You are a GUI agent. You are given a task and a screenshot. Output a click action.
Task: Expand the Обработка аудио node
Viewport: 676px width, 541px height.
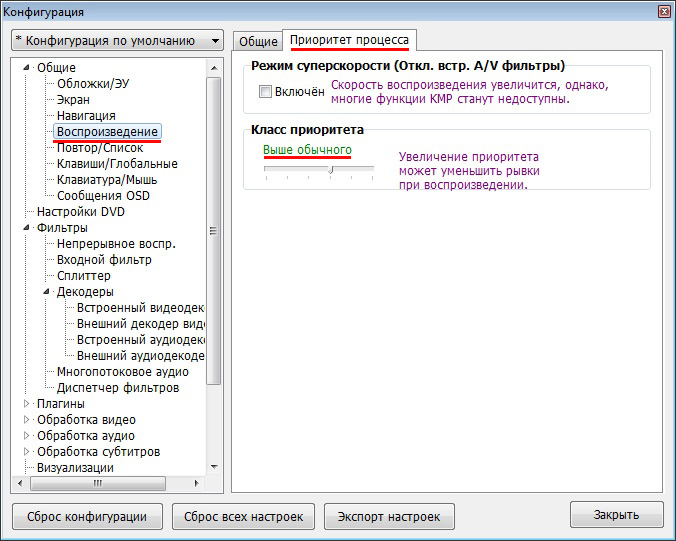27,435
